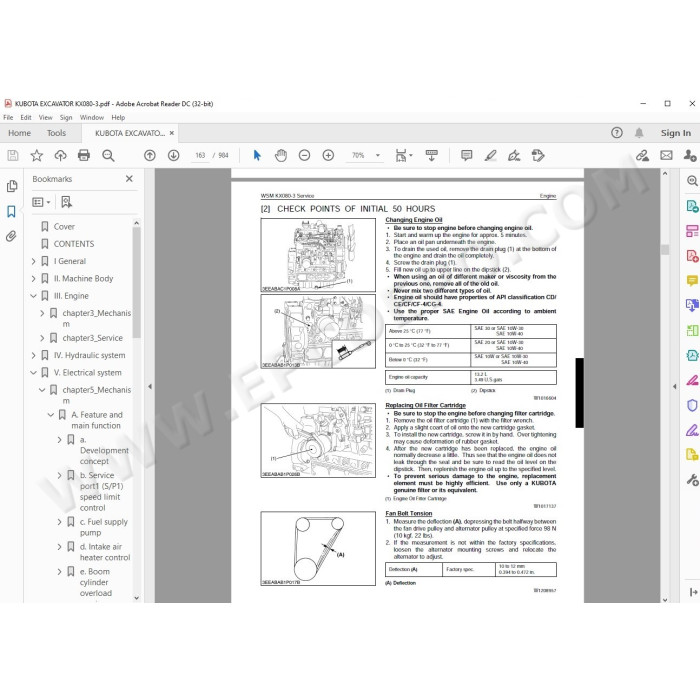
Task: Jump to e. Boom cylinder overload bookmark
Action: click(96, 582)
